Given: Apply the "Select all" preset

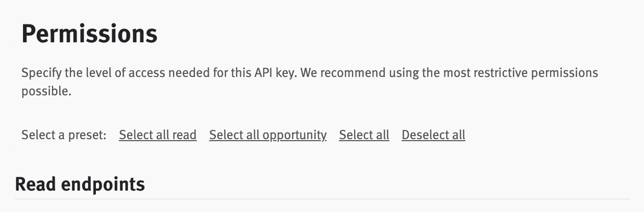Looking at the screenshot, I should 364,135.
